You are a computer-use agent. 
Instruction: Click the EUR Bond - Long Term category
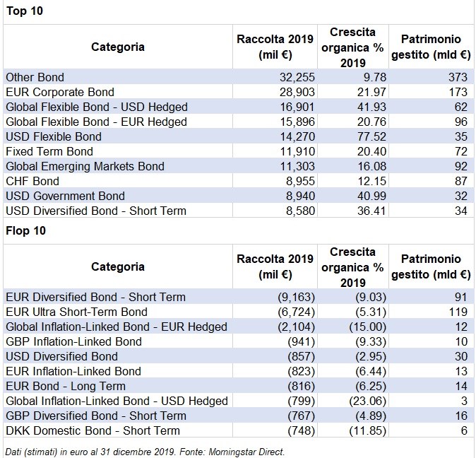pos(65,386)
